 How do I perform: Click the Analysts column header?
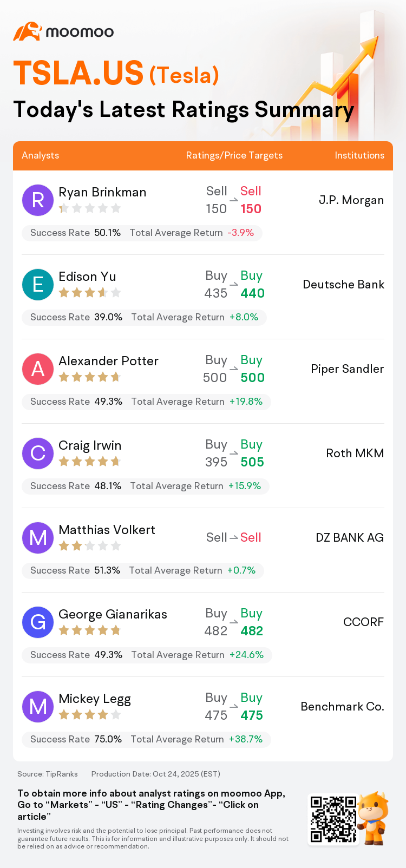pos(41,155)
